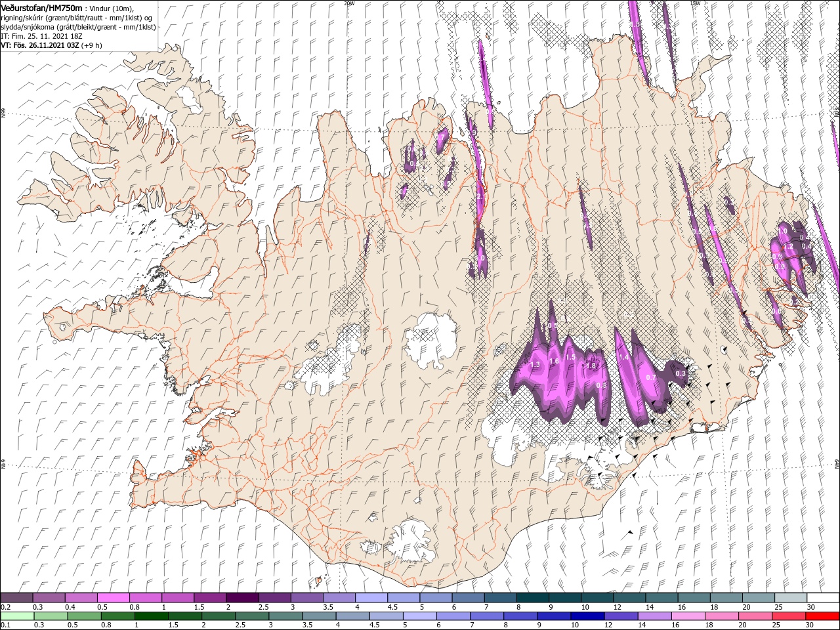Image resolution: width=840 pixels, height=630 pixels.
Task: Pick the deep blue 10 swatch in lower legend
Action: 587,616
